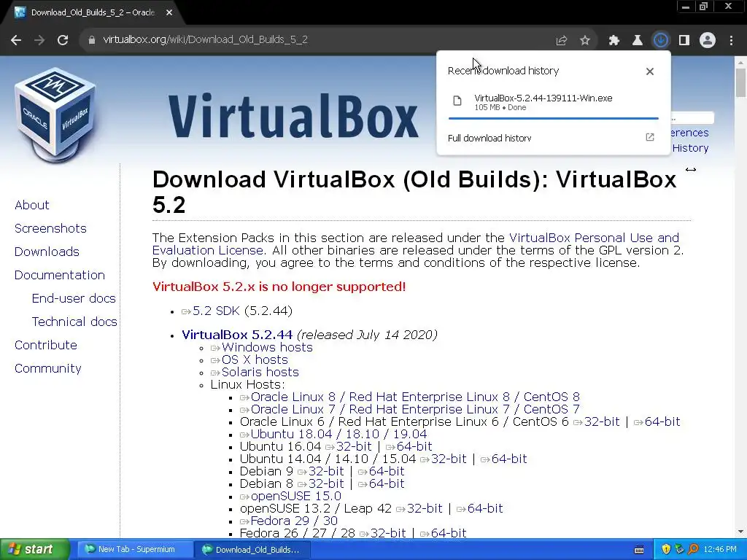Open Full download history
This screenshot has height=560, width=747.
coord(489,138)
